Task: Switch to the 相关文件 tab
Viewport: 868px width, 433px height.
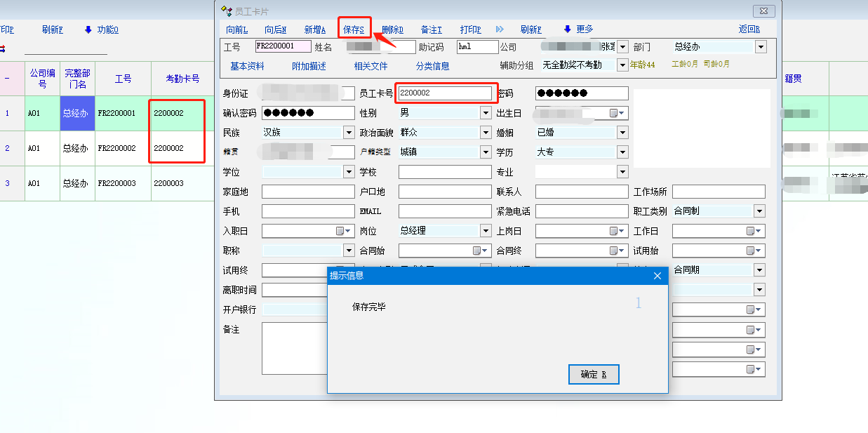Action: [x=370, y=66]
